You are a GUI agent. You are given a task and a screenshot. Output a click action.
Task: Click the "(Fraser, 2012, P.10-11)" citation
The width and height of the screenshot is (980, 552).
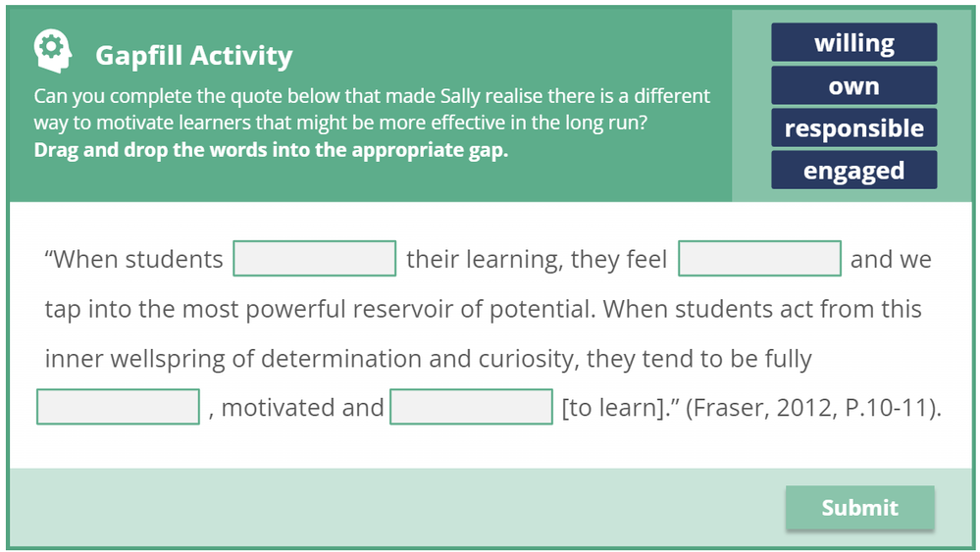pos(813,408)
